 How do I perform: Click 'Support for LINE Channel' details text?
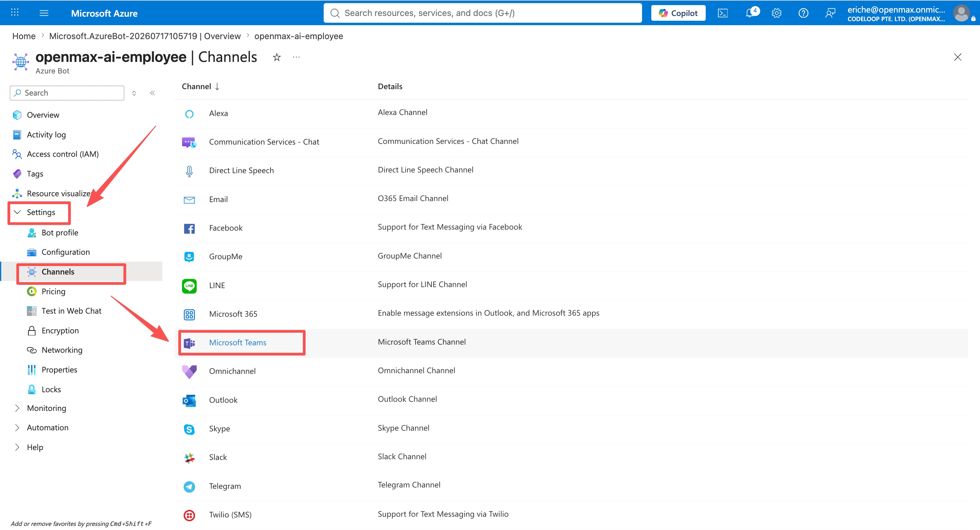pos(422,284)
